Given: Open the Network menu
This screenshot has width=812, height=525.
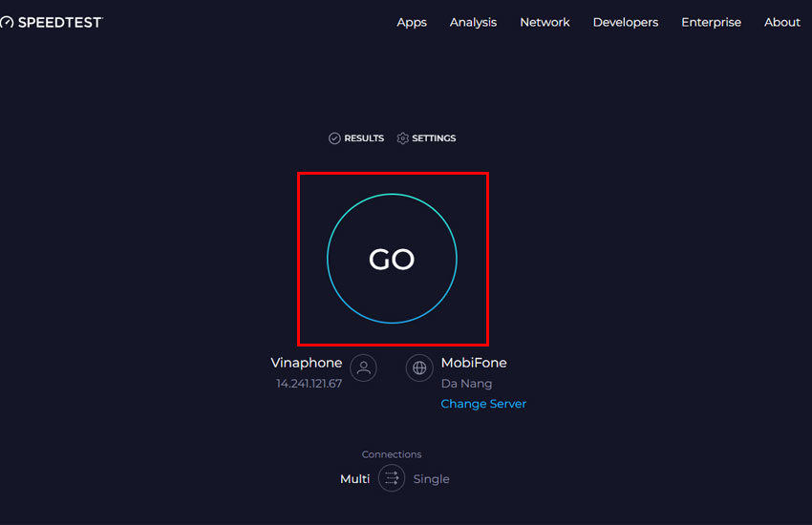Looking at the screenshot, I should pos(545,22).
